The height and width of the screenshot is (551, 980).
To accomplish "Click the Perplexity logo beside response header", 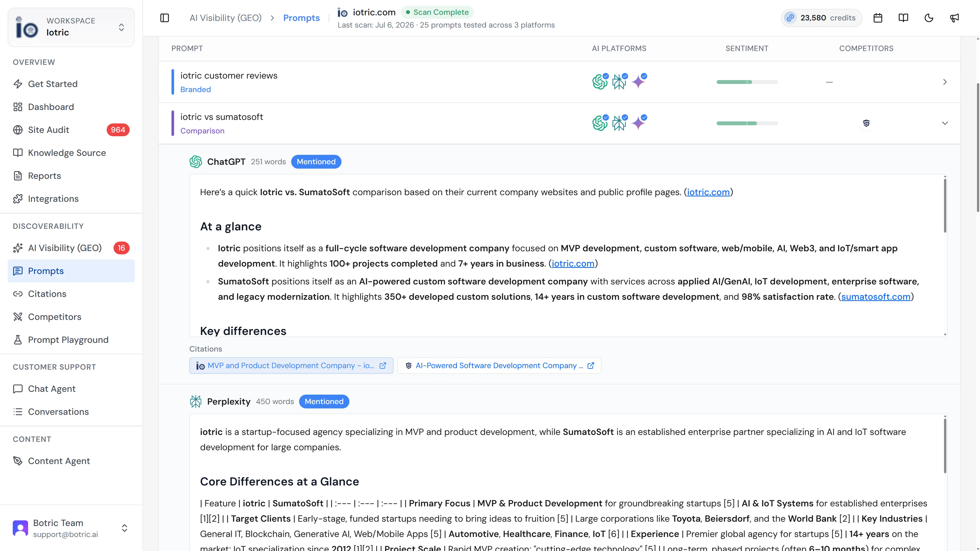I will tap(195, 402).
